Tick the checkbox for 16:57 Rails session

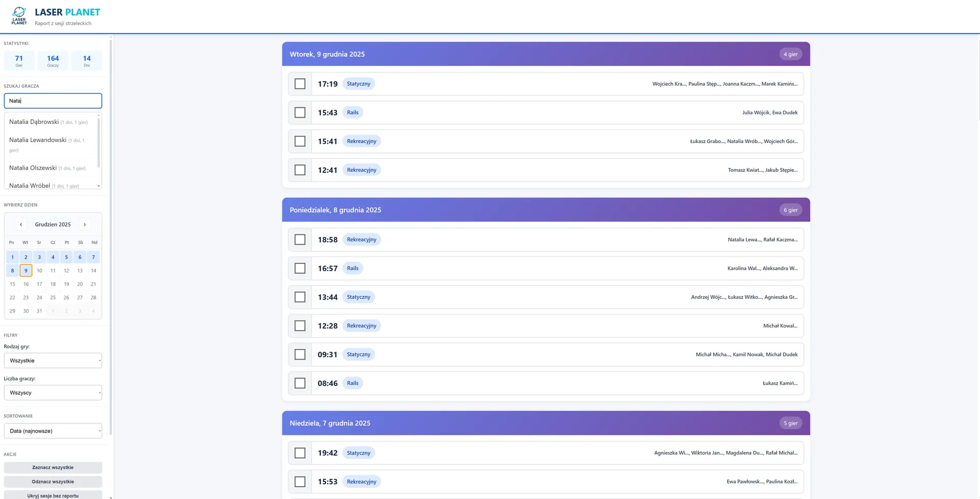[x=300, y=268]
